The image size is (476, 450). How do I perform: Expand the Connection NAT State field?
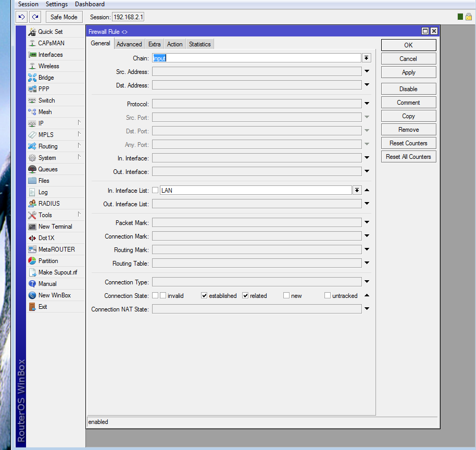[367, 309]
